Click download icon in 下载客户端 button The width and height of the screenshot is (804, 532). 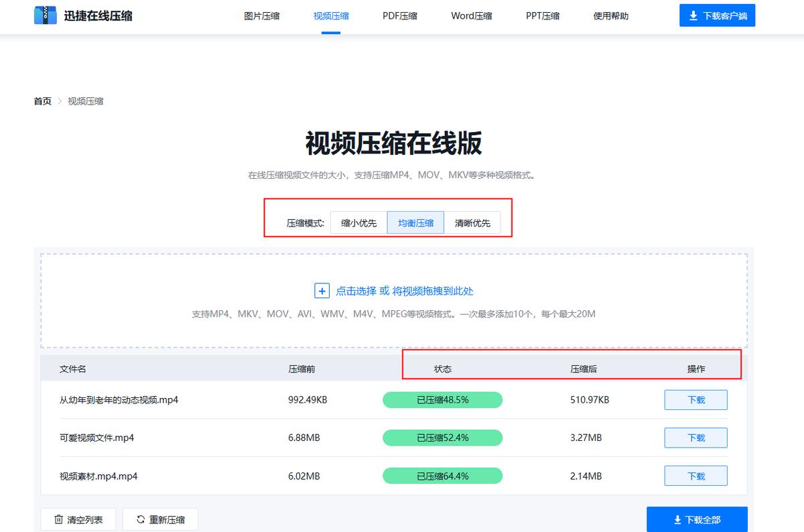pos(693,15)
